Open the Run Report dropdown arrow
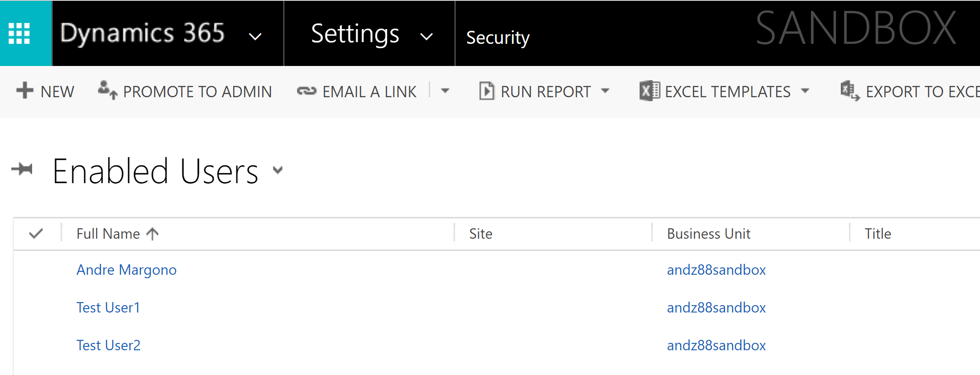Viewport: 980px width, 375px height. 605,91
